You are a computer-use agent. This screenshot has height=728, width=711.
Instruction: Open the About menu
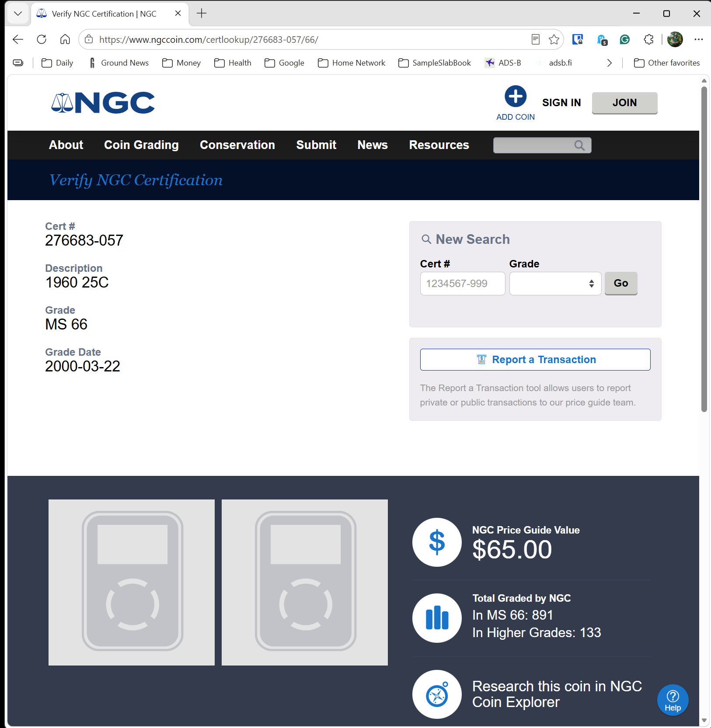tap(66, 145)
